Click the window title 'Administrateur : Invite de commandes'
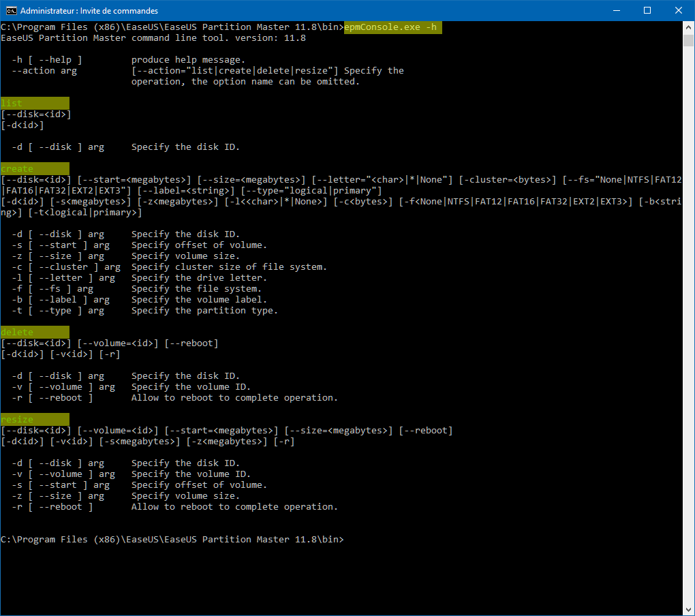 [x=89, y=11]
